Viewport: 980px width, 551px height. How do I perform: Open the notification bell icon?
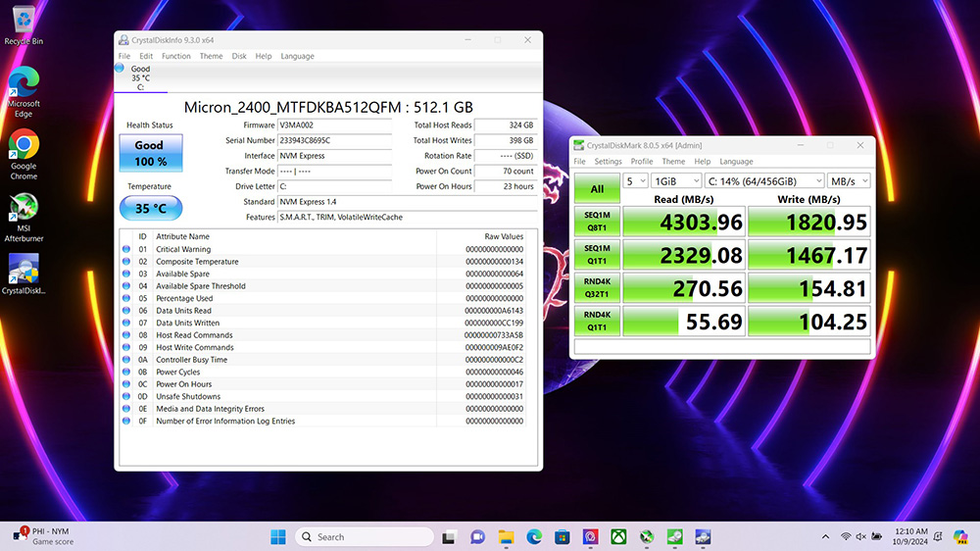(x=938, y=536)
